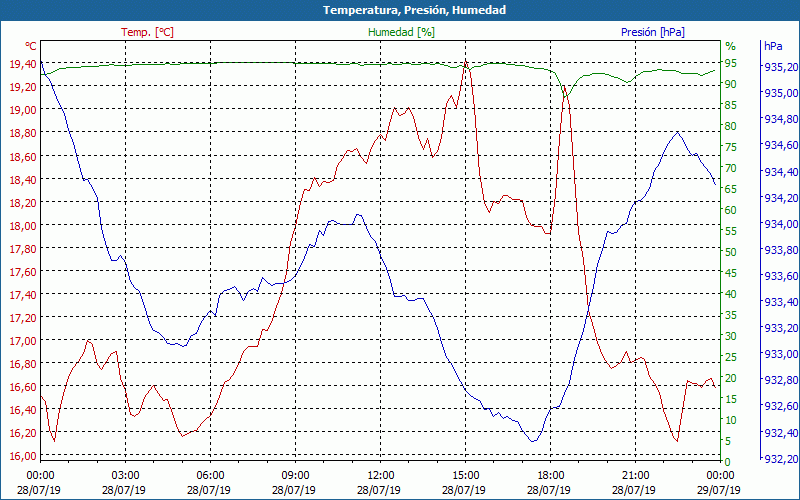Select the 18,00 temperature tick label
The height and width of the screenshot is (500, 800).
pyautogui.click(x=23, y=226)
